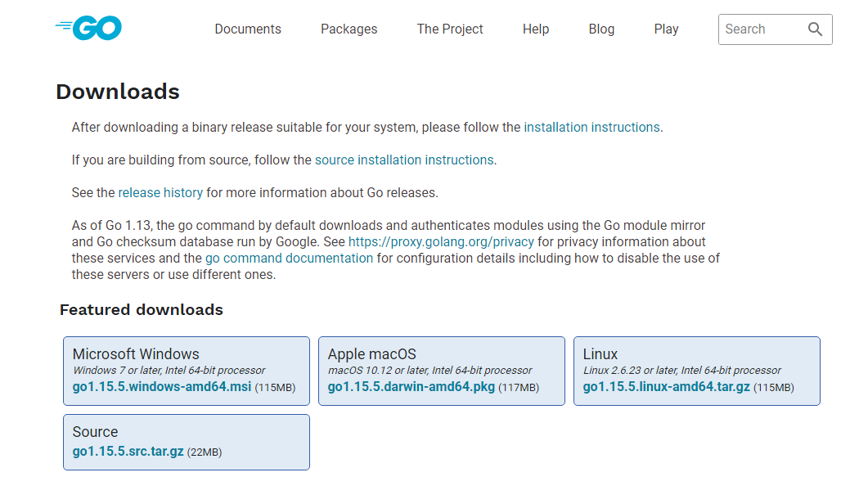Select the Linux card heading

600,354
